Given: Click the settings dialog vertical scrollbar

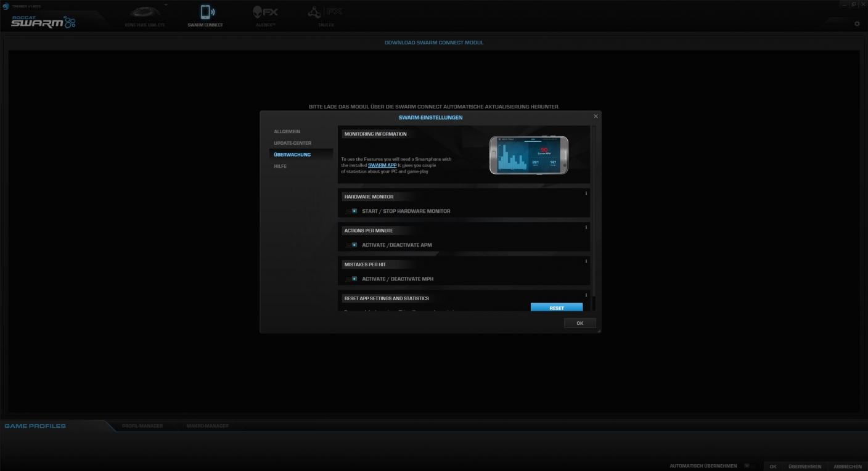Looking at the screenshot, I should 594,211.
